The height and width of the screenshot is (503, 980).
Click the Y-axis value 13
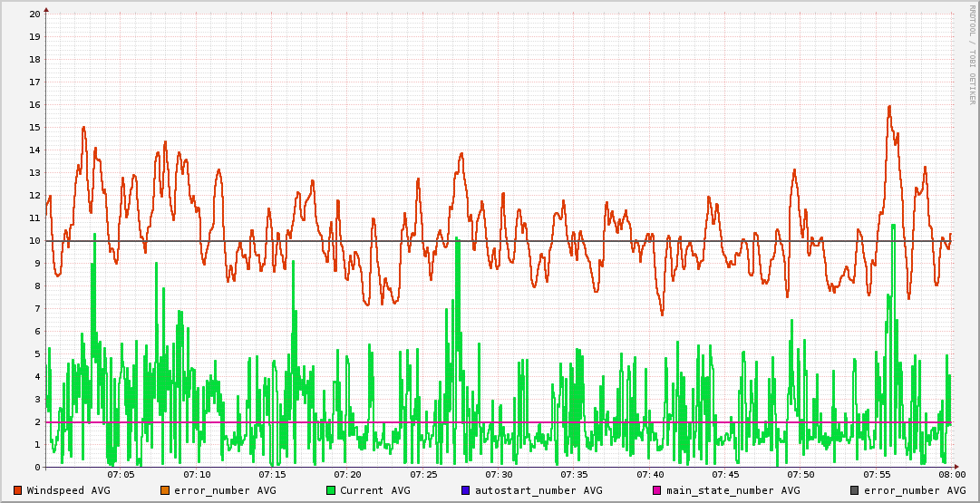click(35, 172)
